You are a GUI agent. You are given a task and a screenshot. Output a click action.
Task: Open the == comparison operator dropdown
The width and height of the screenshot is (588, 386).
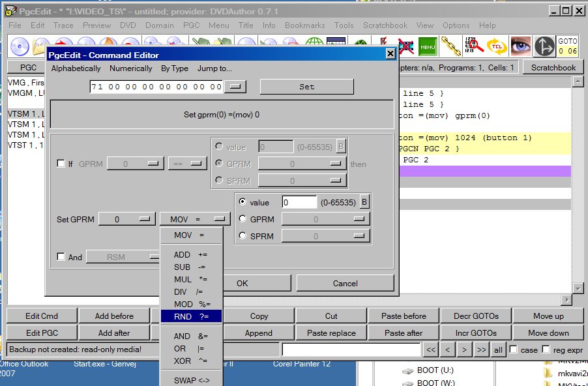(x=187, y=164)
